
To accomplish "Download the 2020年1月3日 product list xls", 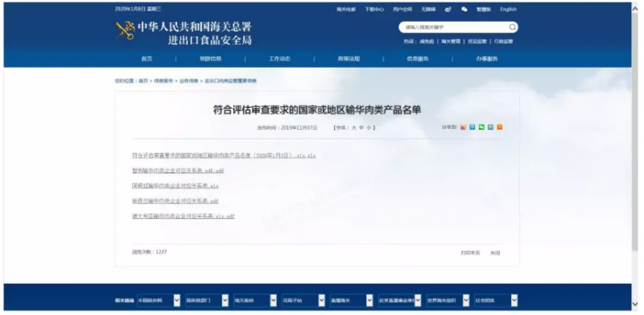I will point(224,155).
